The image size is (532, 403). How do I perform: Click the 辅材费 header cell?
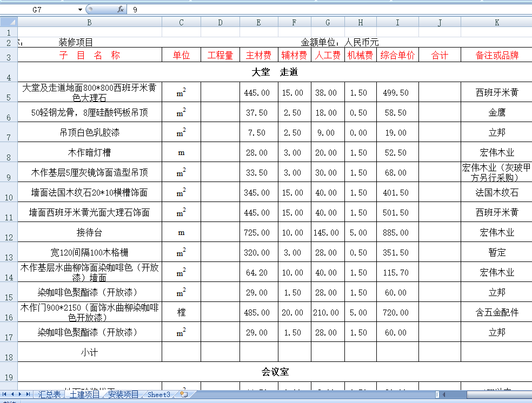click(x=294, y=55)
